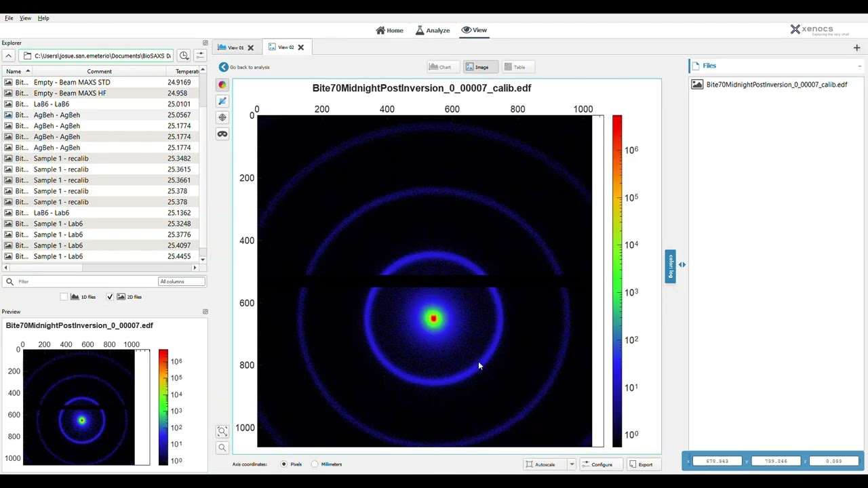Open the recent folders history button
Image resolution: width=868 pixels, height=488 pixels.
(x=184, y=56)
